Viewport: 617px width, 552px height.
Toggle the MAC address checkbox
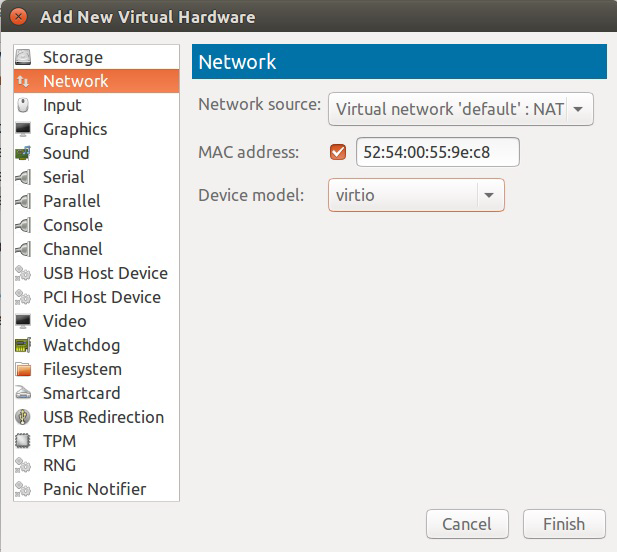(x=337, y=153)
